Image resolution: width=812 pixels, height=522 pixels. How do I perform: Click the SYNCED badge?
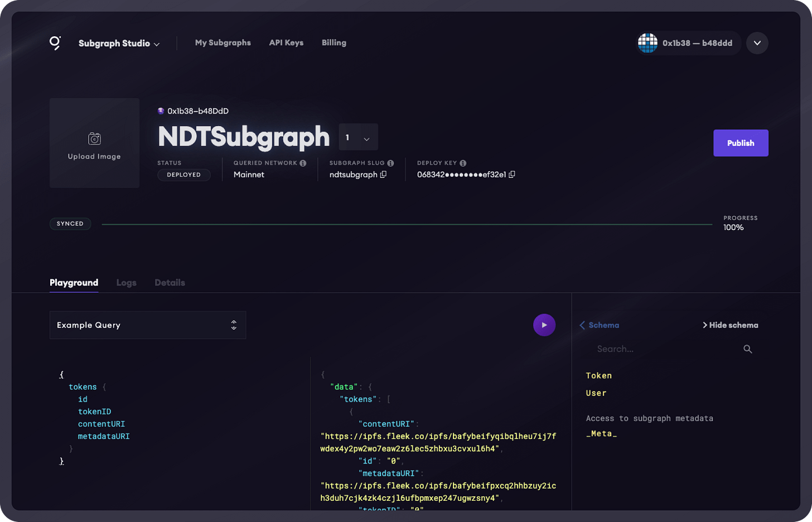[70, 224]
